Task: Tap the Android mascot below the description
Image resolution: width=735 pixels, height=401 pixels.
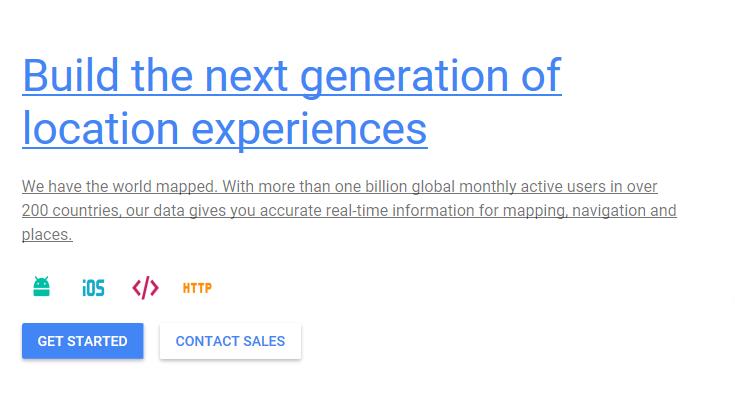Action: point(41,287)
